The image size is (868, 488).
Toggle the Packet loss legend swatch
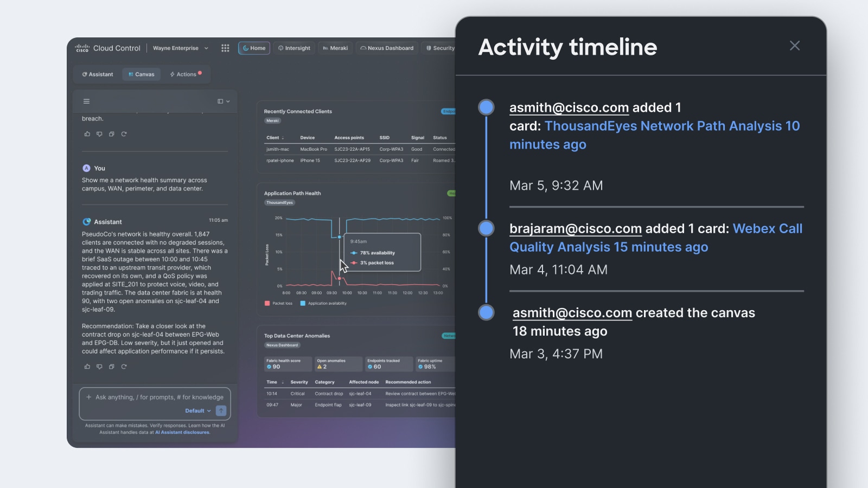267,304
